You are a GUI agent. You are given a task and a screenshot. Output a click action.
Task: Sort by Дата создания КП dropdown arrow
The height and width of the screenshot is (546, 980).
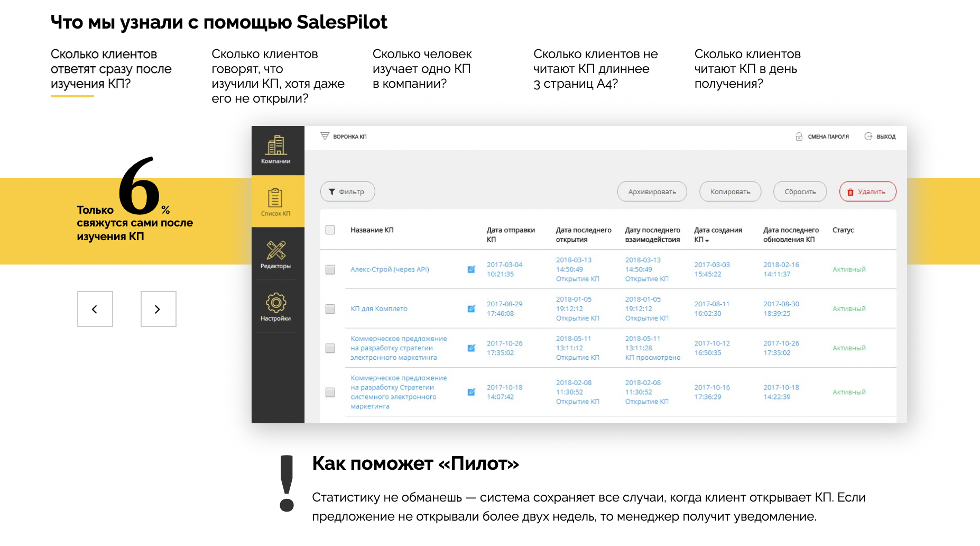point(707,241)
